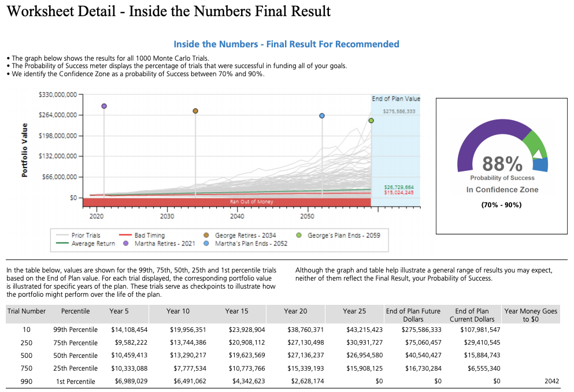The width and height of the screenshot is (574, 392).
Task: Click the Prior Trials legend line icon
Action: pos(62,236)
